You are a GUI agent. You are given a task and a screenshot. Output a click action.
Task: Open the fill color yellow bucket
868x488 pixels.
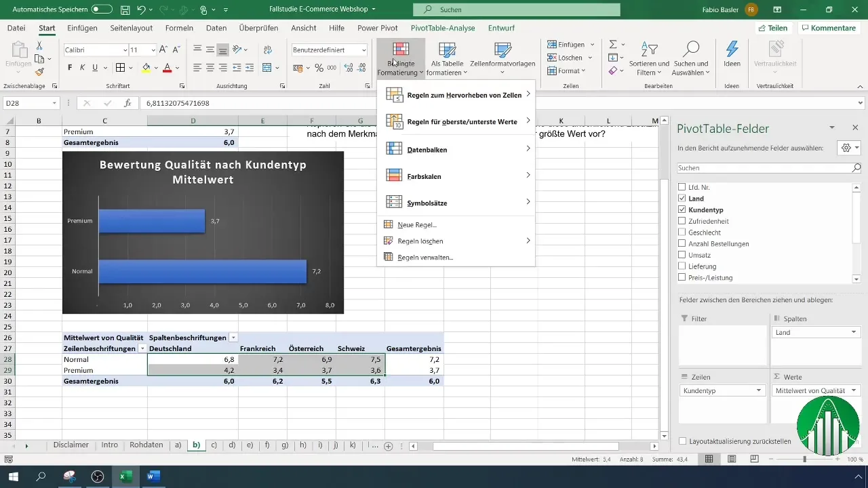[x=145, y=68]
